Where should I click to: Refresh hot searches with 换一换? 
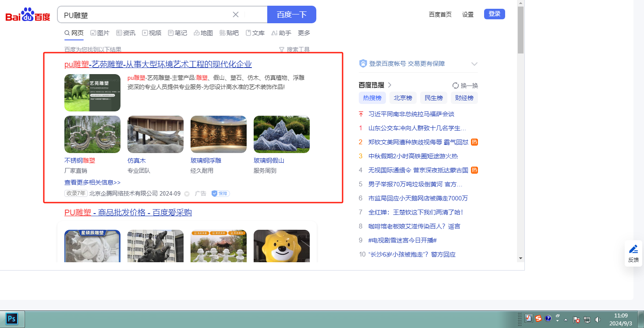(465, 86)
